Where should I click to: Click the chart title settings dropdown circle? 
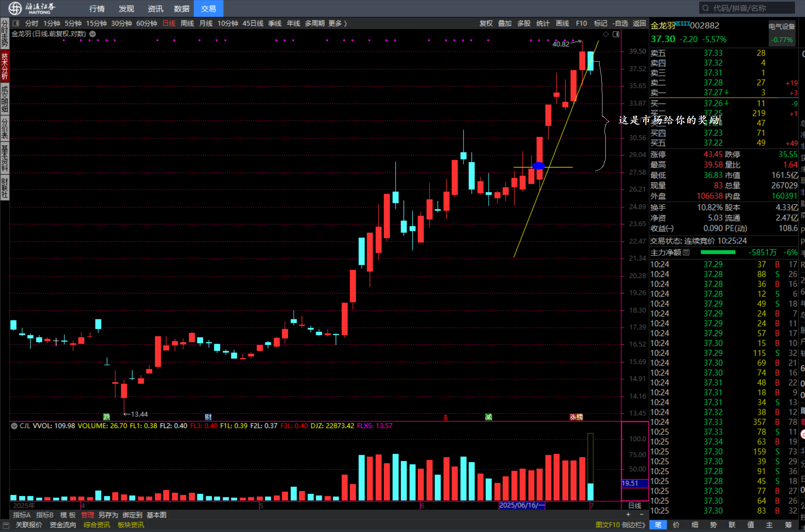click(93, 34)
